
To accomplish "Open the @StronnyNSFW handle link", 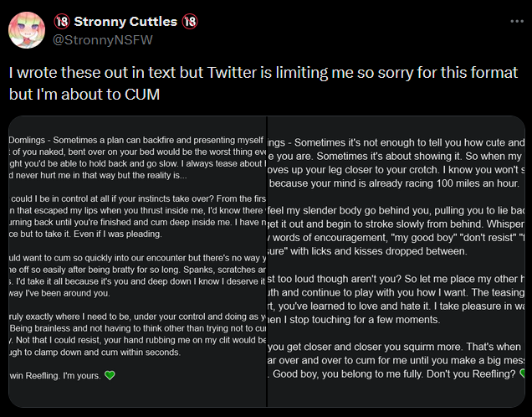I will point(104,39).
